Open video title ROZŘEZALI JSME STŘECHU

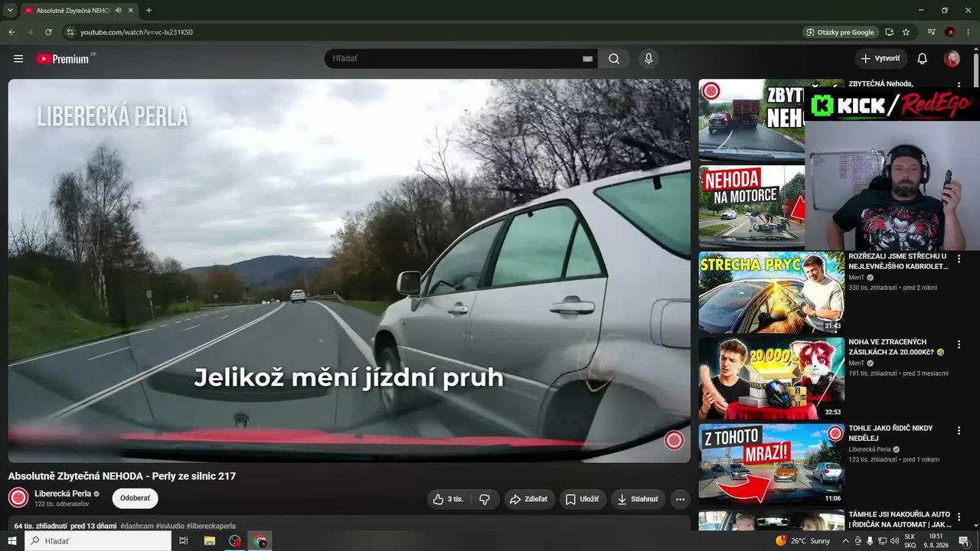coord(899,261)
